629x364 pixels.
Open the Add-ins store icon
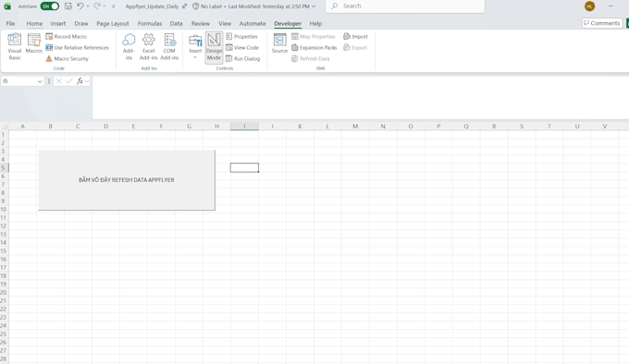pyautogui.click(x=129, y=46)
